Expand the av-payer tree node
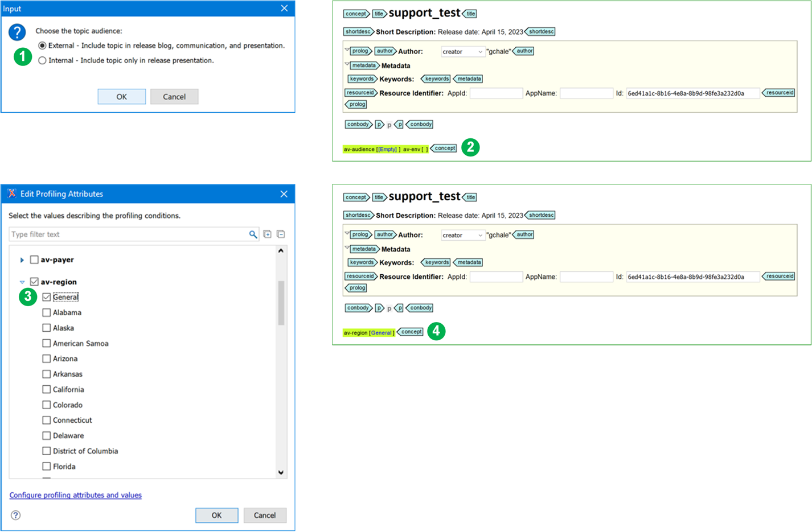This screenshot has width=812, height=532. pos(22,260)
